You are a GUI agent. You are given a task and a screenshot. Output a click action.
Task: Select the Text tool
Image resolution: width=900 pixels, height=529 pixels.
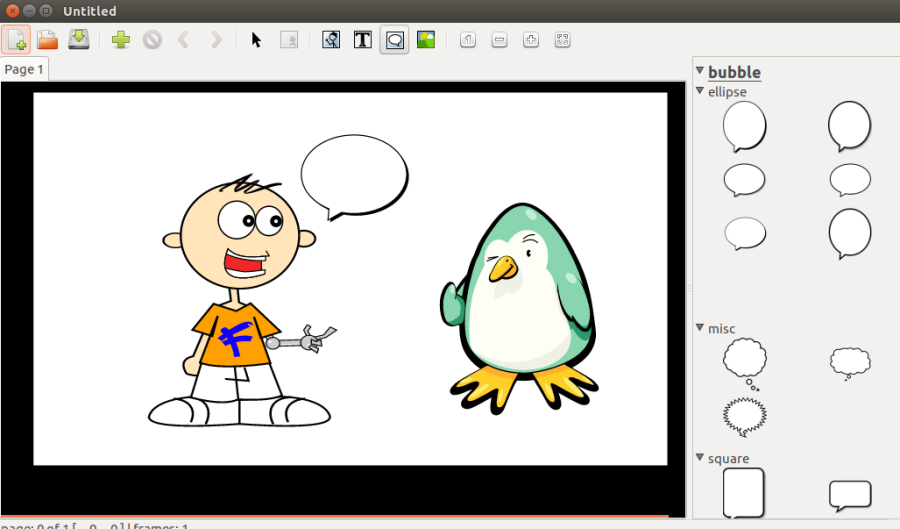click(363, 40)
